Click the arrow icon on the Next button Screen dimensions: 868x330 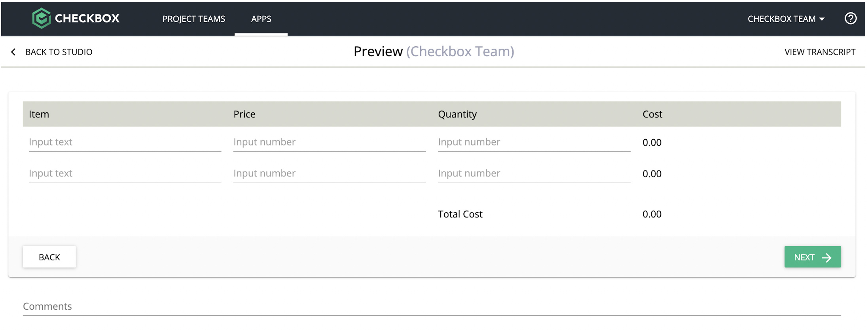[x=826, y=258]
